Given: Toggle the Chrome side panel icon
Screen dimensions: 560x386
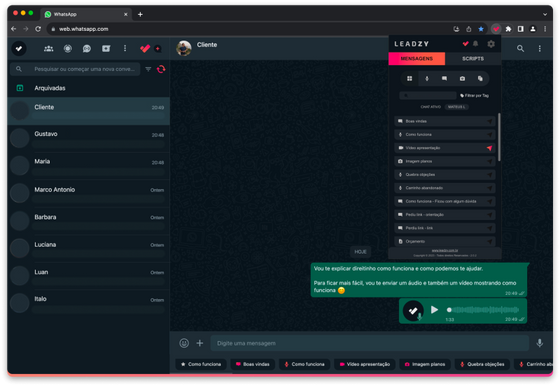Looking at the screenshot, I should 521,29.
